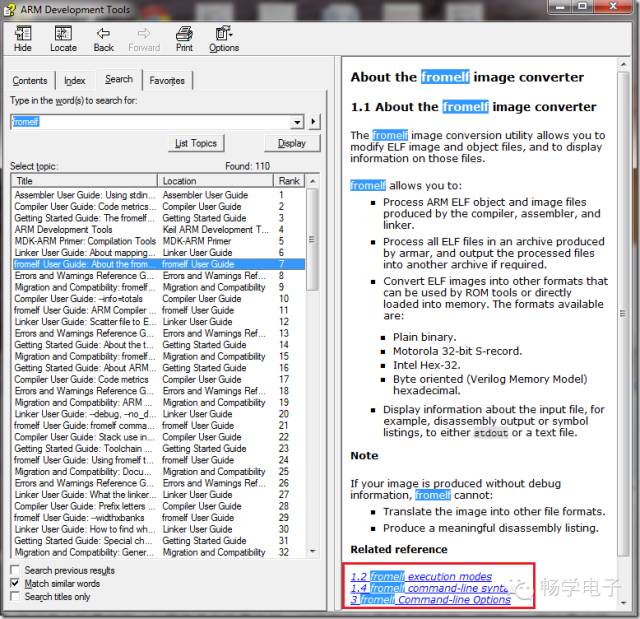Select highlighted fromelf User Guide: About row
The width and height of the screenshot is (640, 619).
point(158,264)
